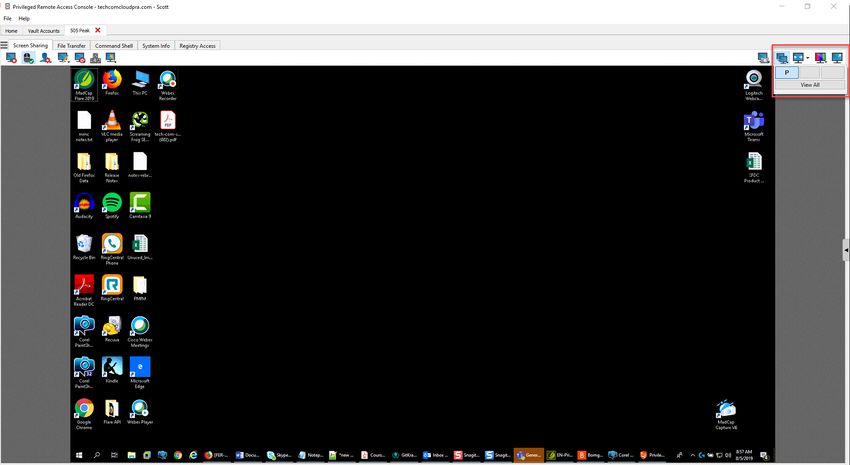The width and height of the screenshot is (850, 465).
Task: Click the Excel SFDC Product file icon
Action: point(754,167)
